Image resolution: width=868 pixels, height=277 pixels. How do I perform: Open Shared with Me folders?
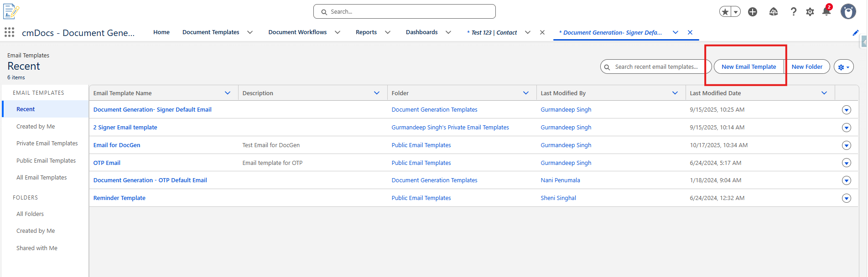point(37,248)
